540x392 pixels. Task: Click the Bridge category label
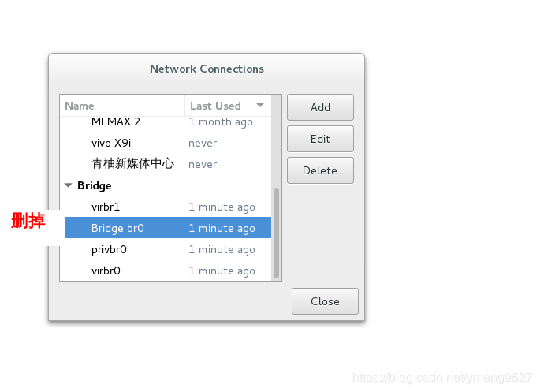(95, 186)
